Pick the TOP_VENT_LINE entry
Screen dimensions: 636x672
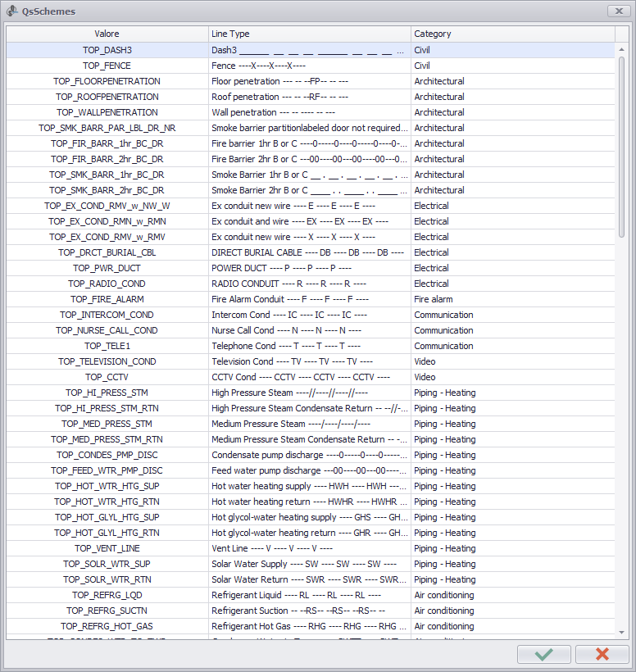(107, 548)
